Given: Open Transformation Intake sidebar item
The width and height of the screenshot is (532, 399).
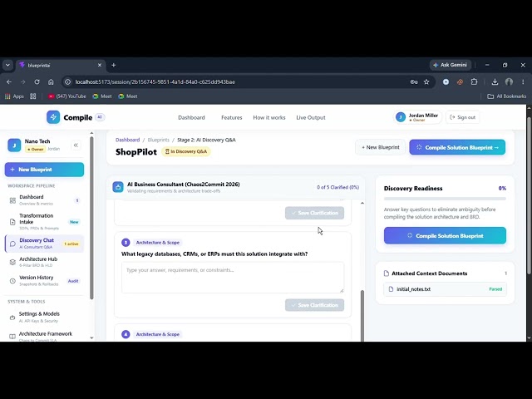Looking at the screenshot, I should (44, 222).
